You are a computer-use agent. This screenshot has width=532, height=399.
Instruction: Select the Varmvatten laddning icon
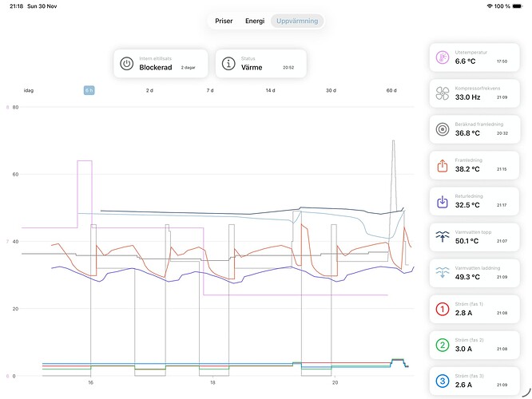(x=442, y=273)
